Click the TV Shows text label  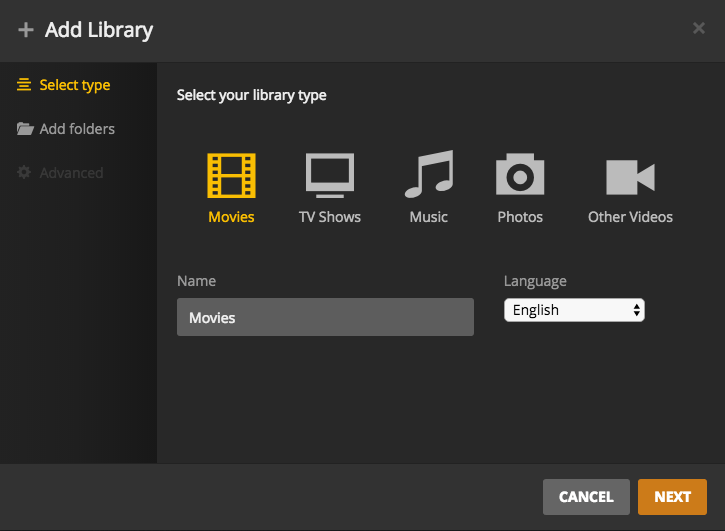coord(330,217)
